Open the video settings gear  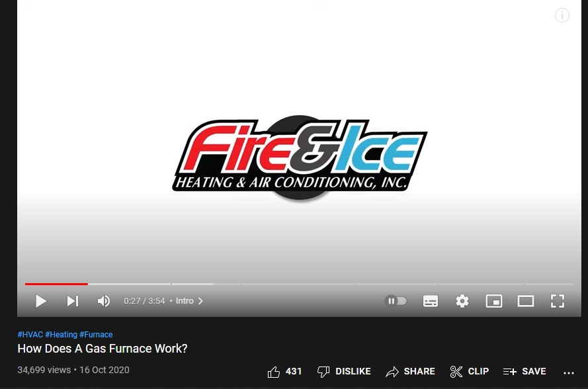click(462, 301)
